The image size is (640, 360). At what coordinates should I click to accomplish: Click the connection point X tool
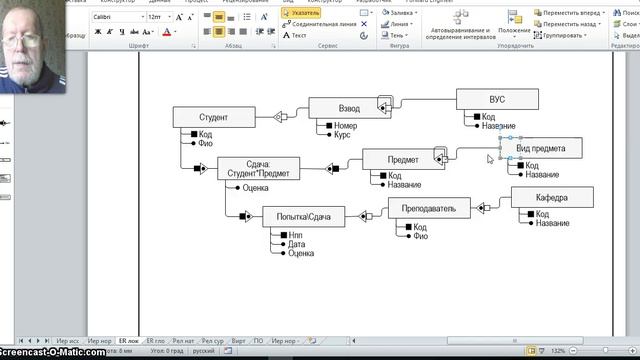click(x=364, y=24)
